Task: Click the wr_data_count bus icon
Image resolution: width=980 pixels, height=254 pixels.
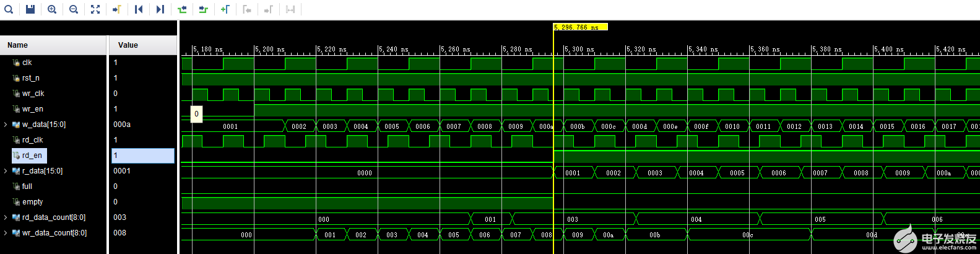Action: [16, 233]
